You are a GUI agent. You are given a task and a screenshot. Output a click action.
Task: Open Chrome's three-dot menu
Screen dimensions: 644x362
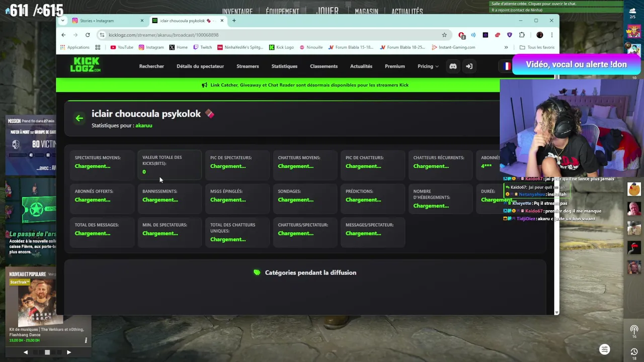pyautogui.click(x=552, y=35)
